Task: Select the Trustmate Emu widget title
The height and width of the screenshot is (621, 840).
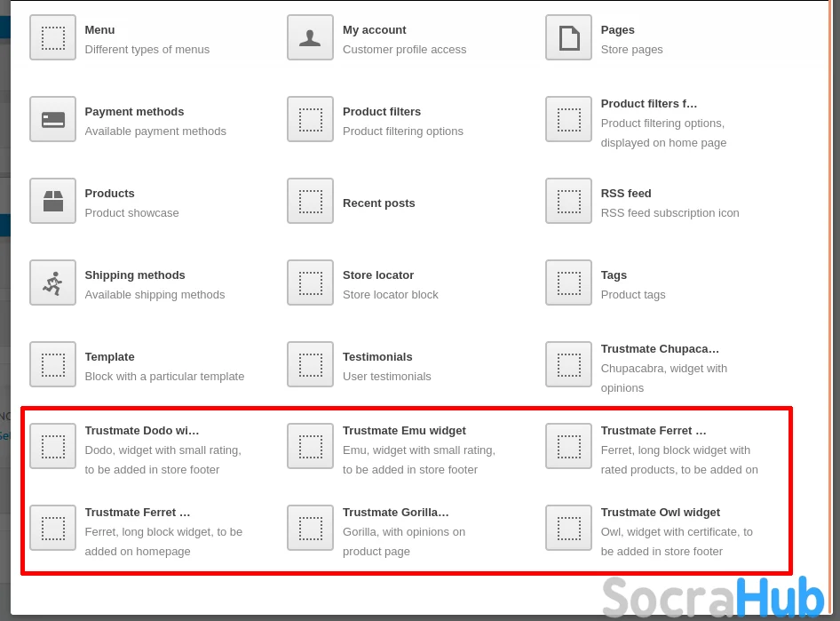Action: click(x=405, y=431)
